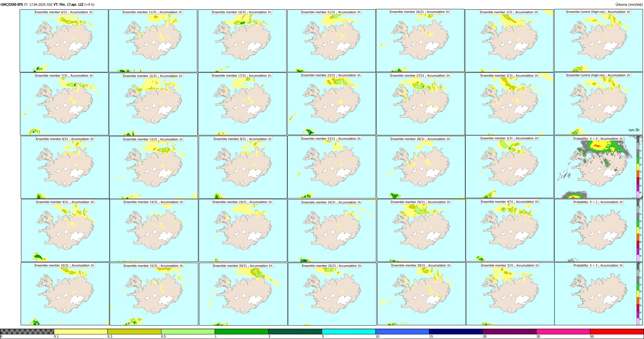Click the Ensemble member 9/31 map
This screenshot has height=339, width=644.
[x=65, y=230]
